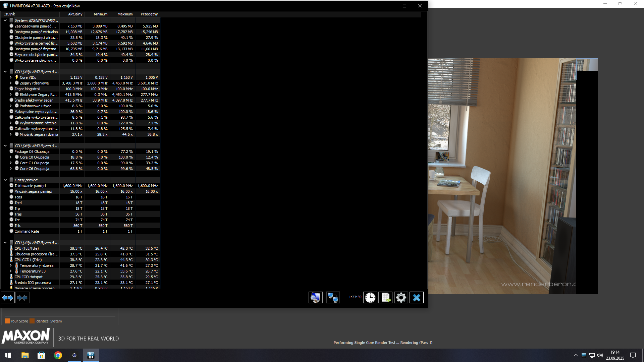Click the Maximum column header

pos(125,14)
